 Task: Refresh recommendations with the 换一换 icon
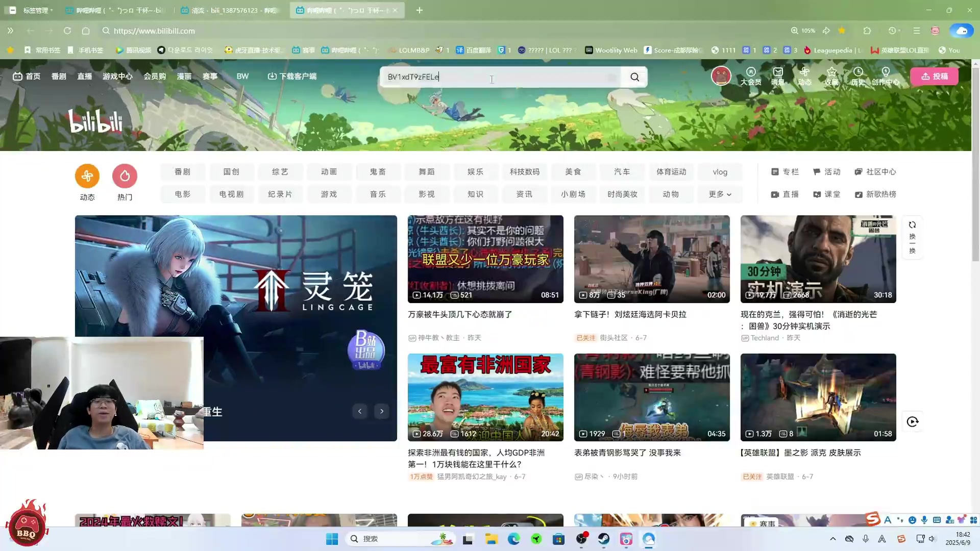click(x=912, y=224)
